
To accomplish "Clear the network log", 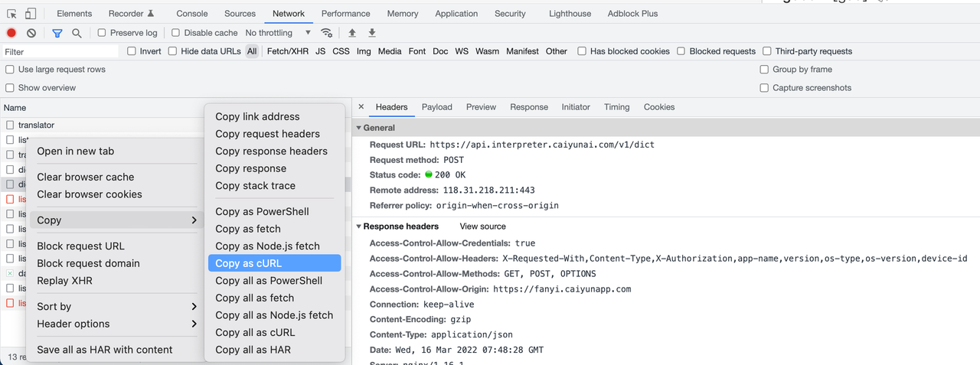I will pyautogui.click(x=31, y=33).
